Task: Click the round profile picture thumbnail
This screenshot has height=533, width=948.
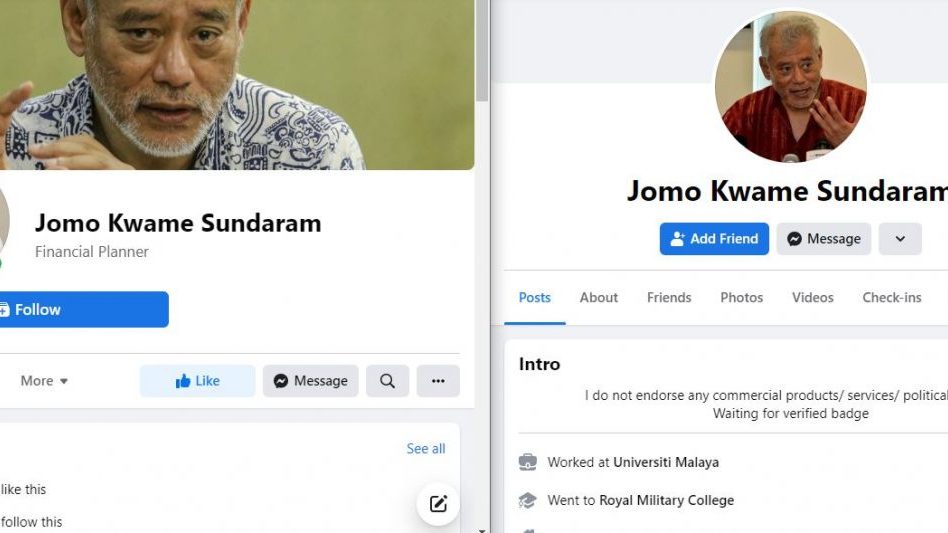Action: pos(791,88)
